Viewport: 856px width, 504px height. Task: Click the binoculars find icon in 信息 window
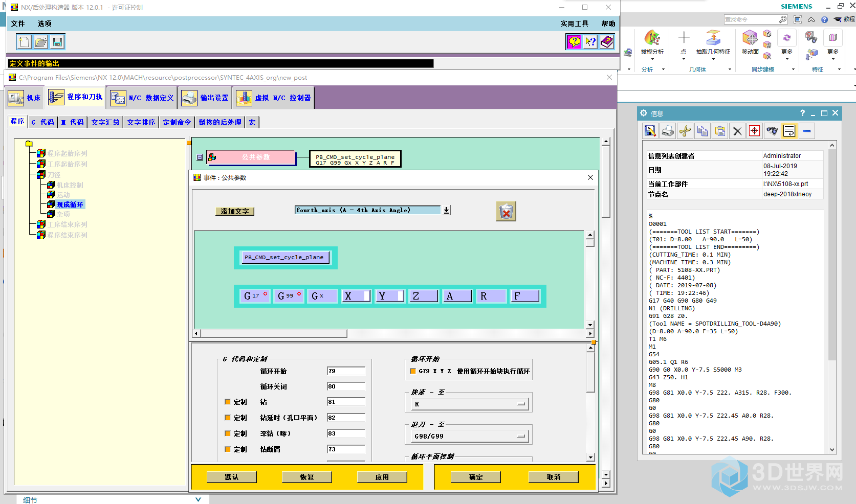pos(772,131)
